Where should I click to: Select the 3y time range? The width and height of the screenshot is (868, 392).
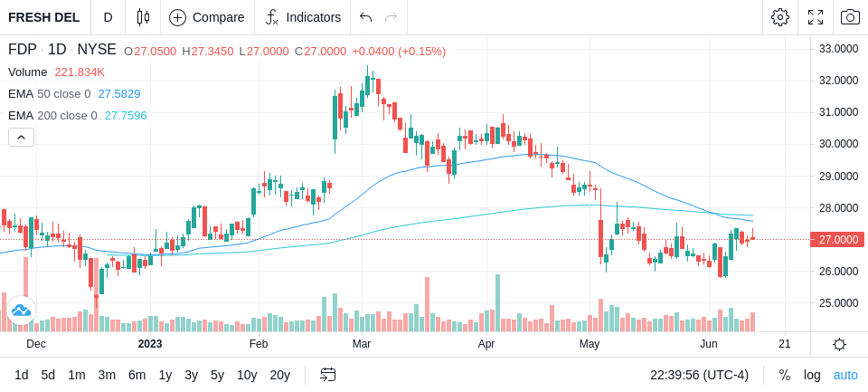pos(191,376)
